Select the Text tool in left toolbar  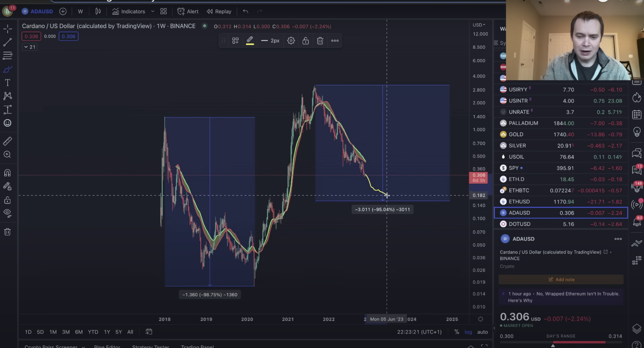click(x=8, y=83)
